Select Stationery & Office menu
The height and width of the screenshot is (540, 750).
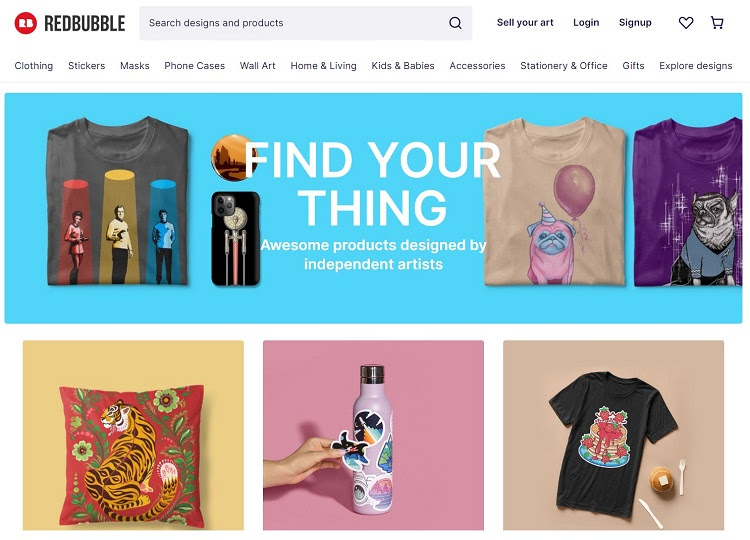click(x=564, y=66)
